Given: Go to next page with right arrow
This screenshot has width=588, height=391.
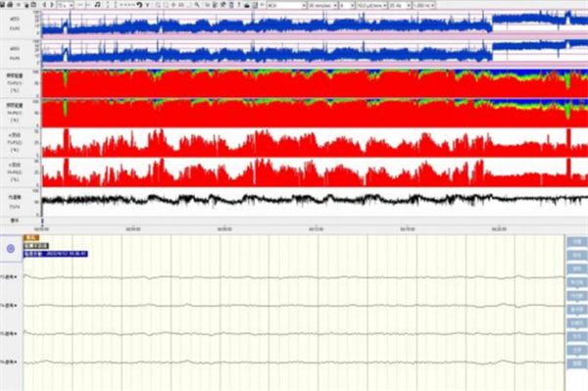Looking at the screenshot, I should (x=52, y=5).
